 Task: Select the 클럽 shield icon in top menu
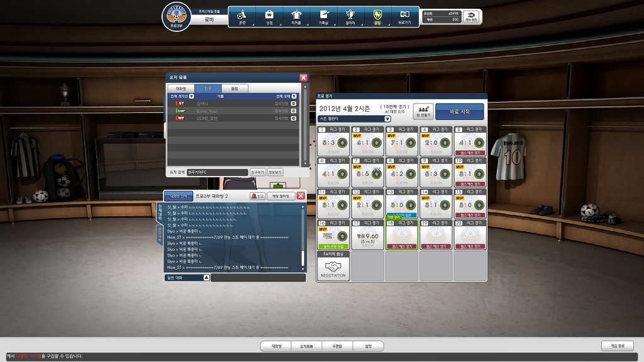(x=377, y=16)
